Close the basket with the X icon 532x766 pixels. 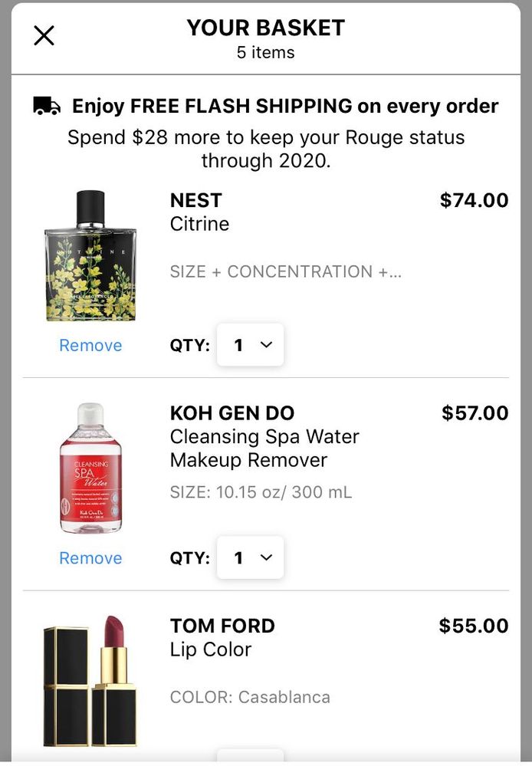pos(44,35)
